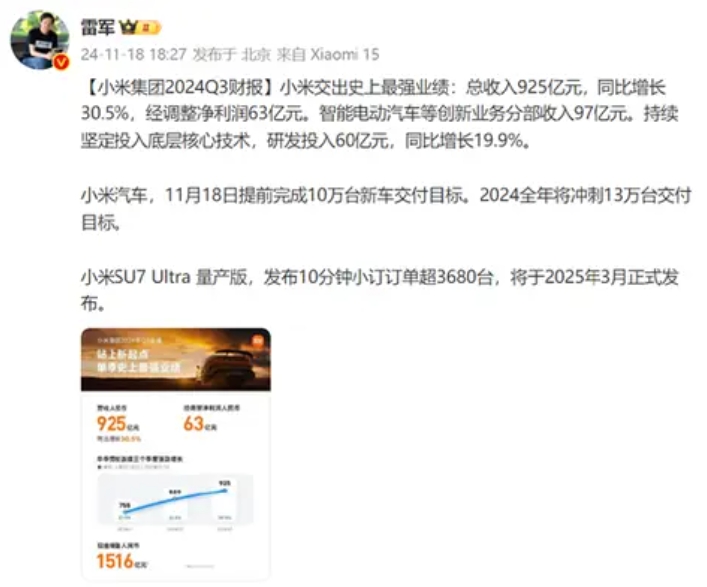The image size is (707, 587).
Task: Click the orange 63亿元 net profit figure
Action: 200,424
